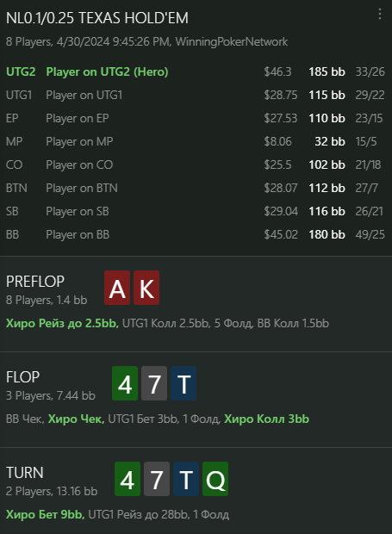Image resolution: width=392 pixels, height=534 pixels.
Task: Click the Хиро Рейз до 2.5bb action
Action: coord(62,323)
